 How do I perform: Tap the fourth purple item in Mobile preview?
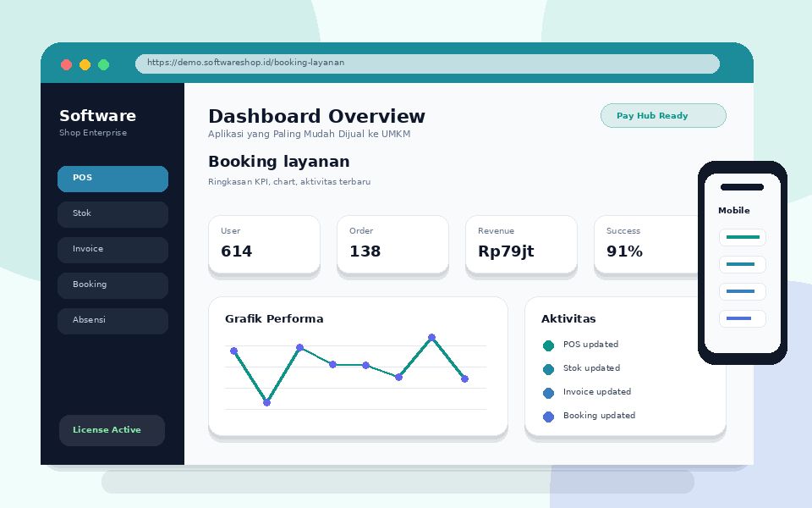point(742,318)
